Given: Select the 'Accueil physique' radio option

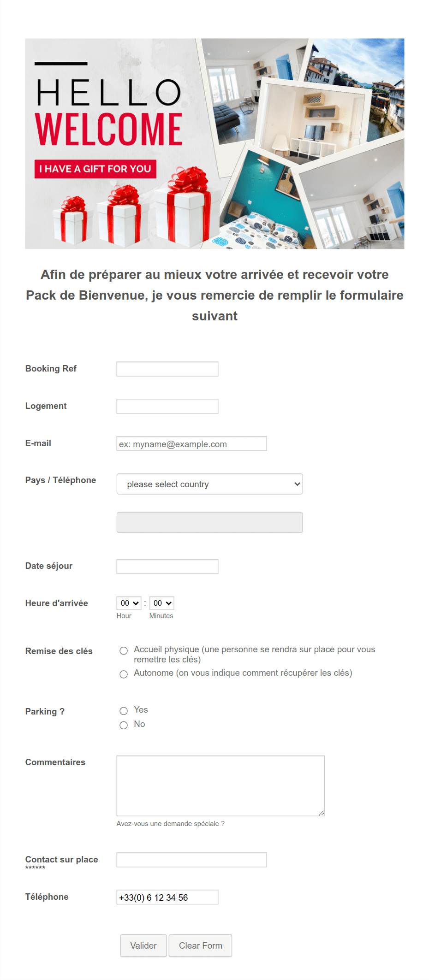Looking at the screenshot, I should [124, 651].
